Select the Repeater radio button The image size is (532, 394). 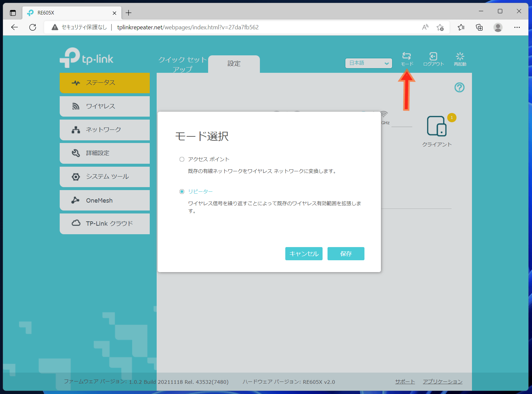[x=182, y=192]
